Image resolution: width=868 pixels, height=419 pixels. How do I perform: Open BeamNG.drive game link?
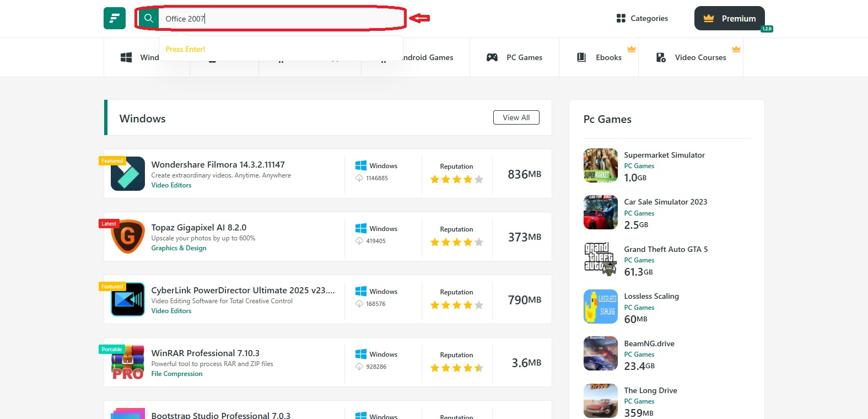(649, 343)
